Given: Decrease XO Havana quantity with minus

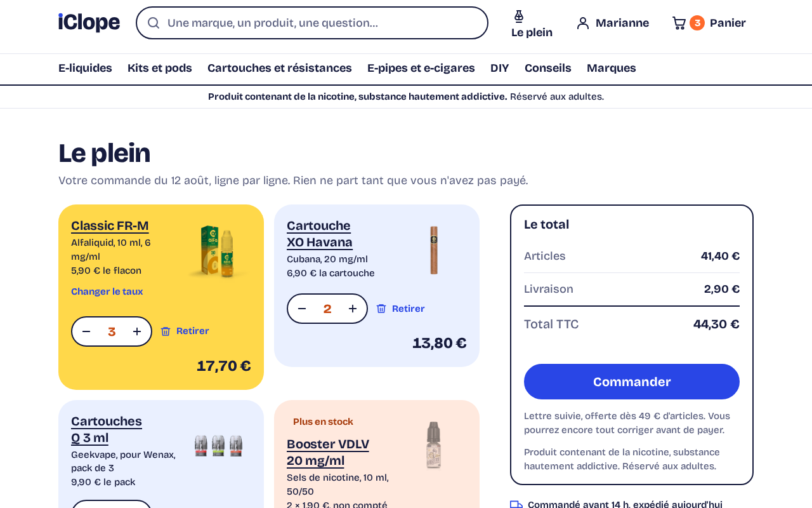Looking at the screenshot, I should tap(302, 309).
